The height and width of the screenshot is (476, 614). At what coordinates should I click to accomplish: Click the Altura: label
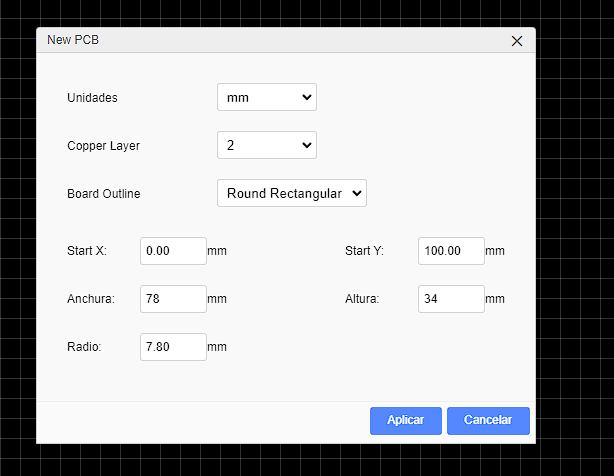[x=361, y=299]
